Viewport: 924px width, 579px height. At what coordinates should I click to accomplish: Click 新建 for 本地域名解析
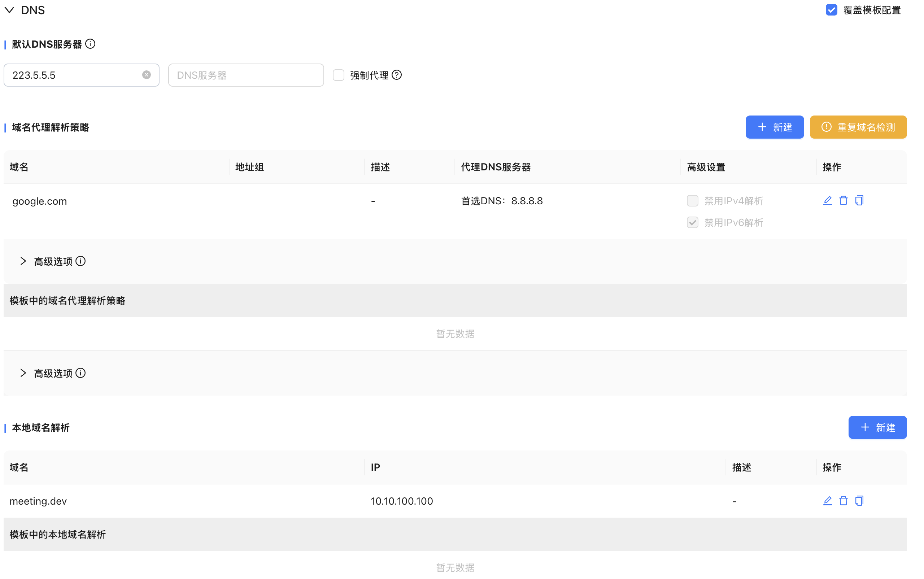click(877, 427)
